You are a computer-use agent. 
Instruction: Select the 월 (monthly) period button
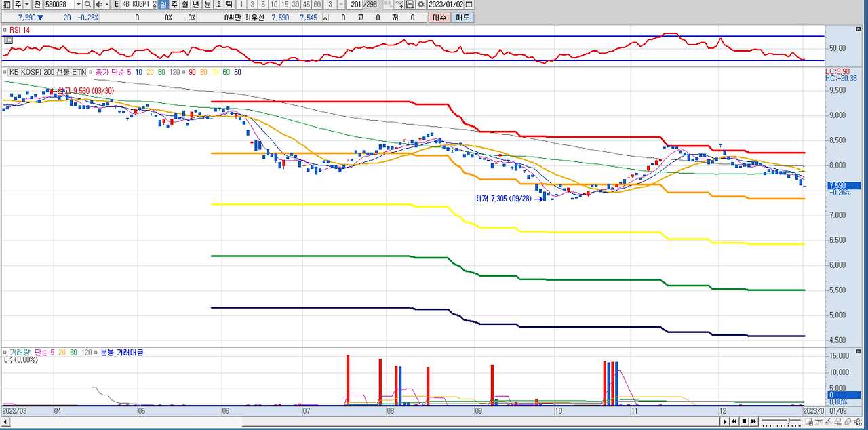185,4
